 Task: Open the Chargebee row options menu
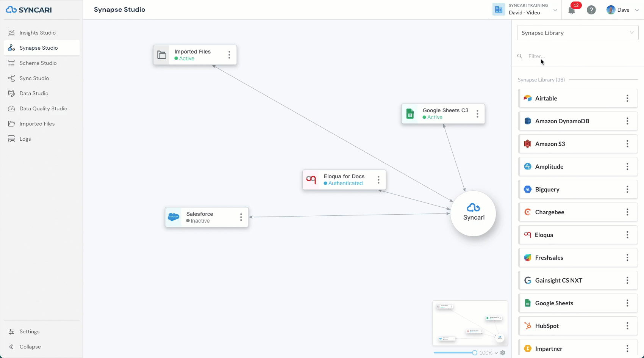point(627,212)
